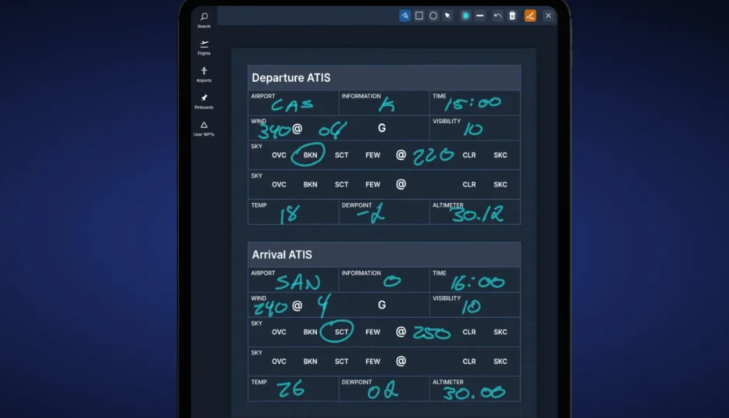Choose the circle shape tool
This screenshot has width=729, height=418.
(433, 16)
